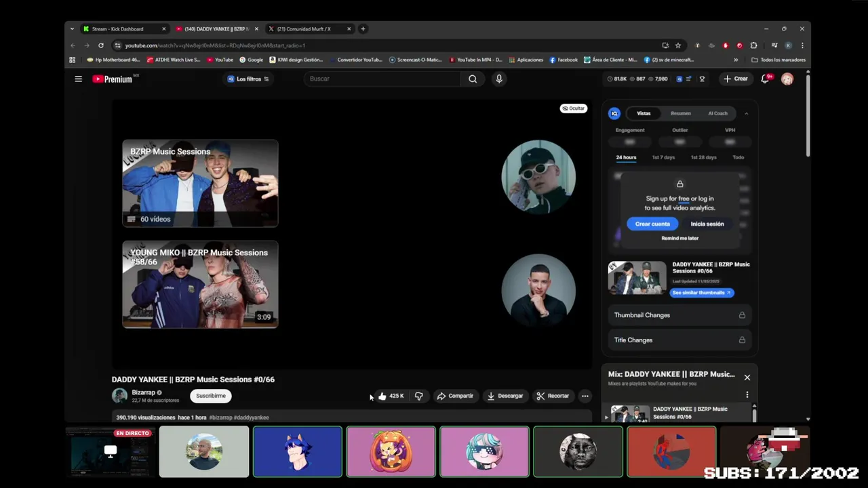Expand Thumbnail Changes section
This screenshot has height=488, width=868.
coord(679,315)
